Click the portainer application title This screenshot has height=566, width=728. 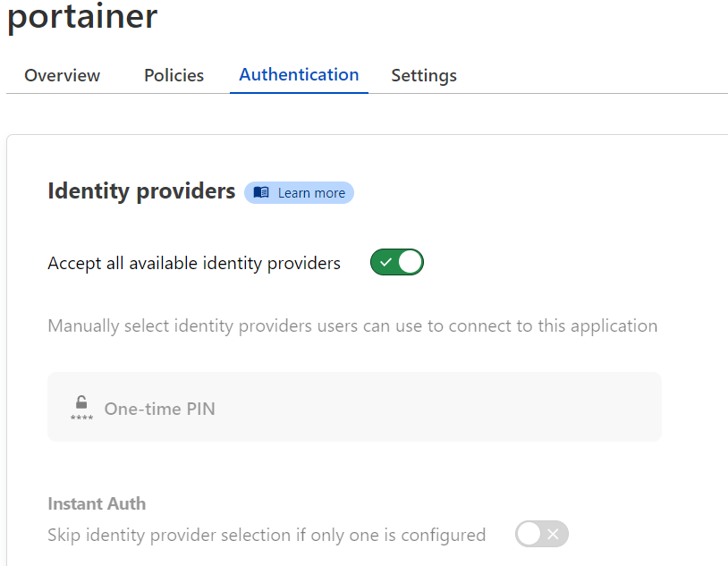pyautogui.click(x=82, y=16)
